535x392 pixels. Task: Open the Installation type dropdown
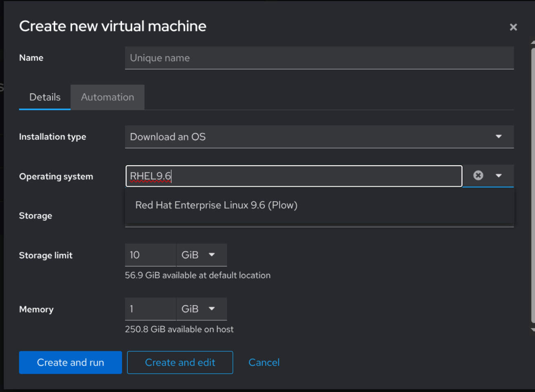pyautogui.click(x=319, y=137)
